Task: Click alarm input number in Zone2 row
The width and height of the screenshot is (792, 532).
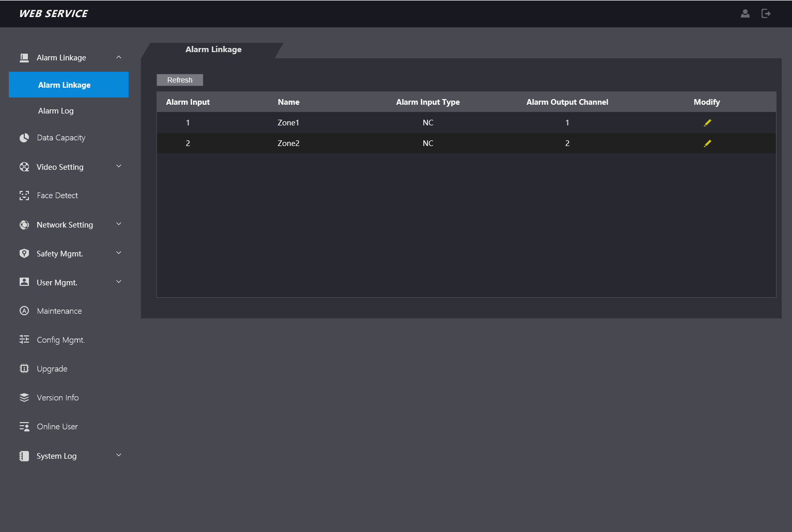Action: pyautogui.click(x=188, y=143)
